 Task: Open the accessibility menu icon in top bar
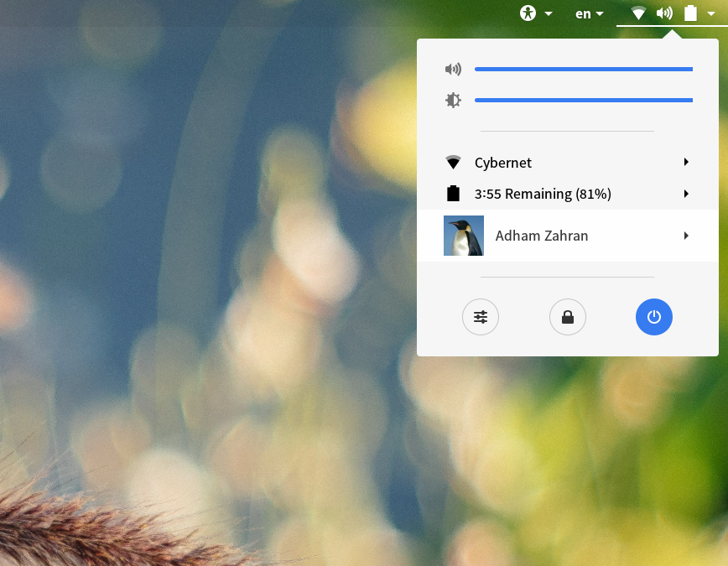[528, 13]
